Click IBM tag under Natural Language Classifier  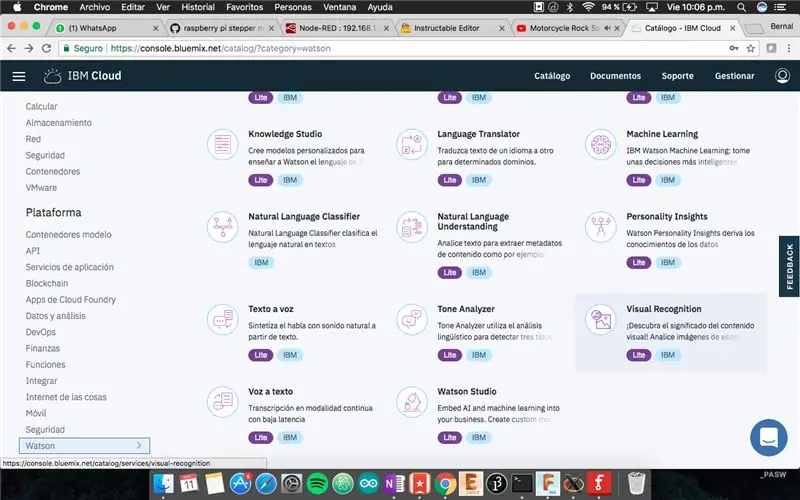(261, 262)
